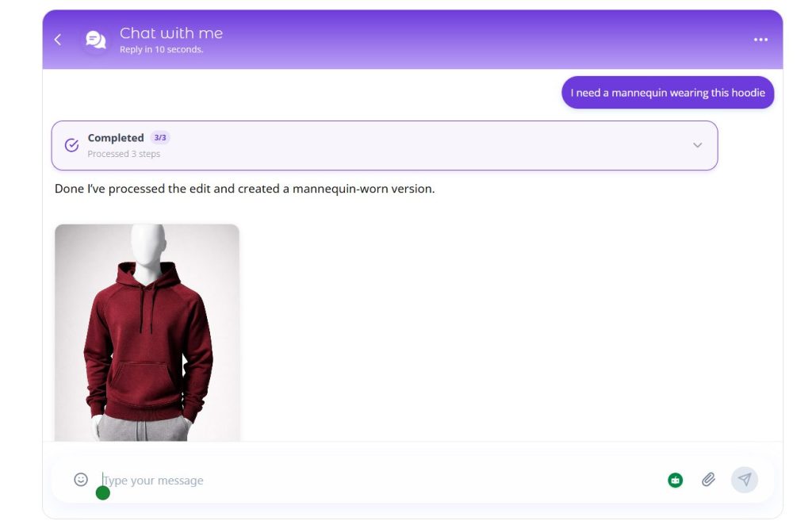Select the hoodie request message bubble
The width and height of the screenshot is (812, 521).
[x=668, y=92]
